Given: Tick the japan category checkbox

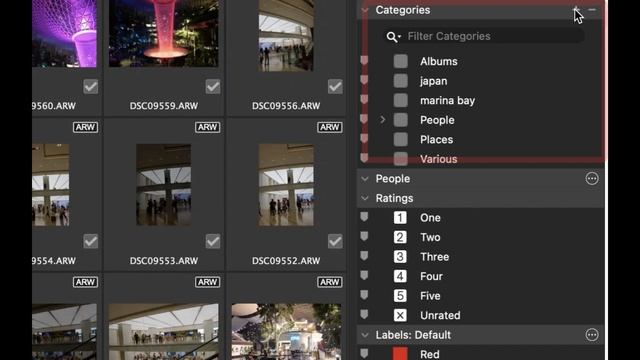Looking at the screenshot, I should point(400,81).
